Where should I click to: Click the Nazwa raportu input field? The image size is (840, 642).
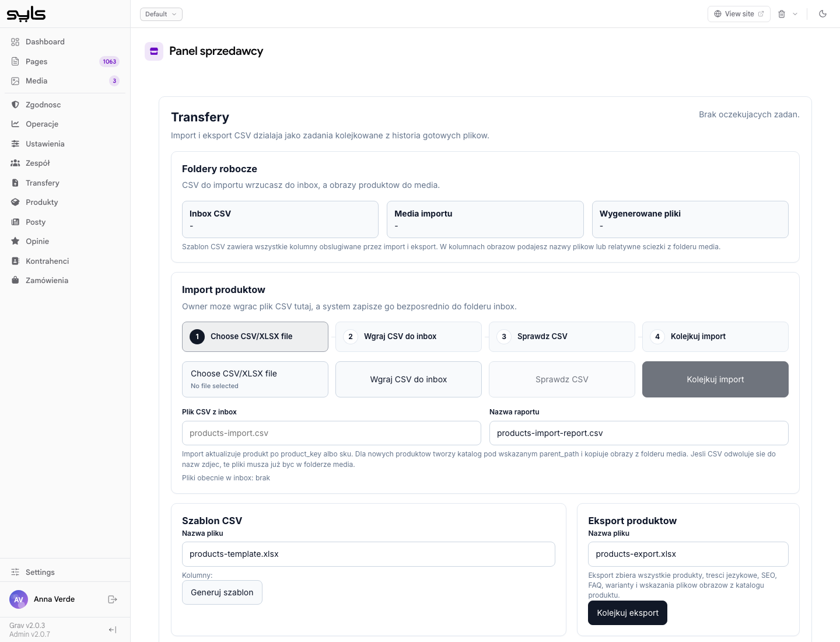(639, 433)
